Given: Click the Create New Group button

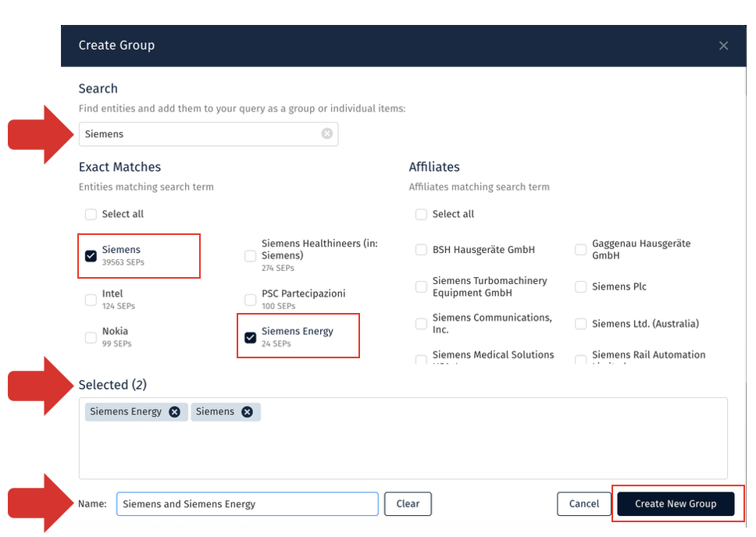Looking at the screenshot, I should tap(676, 503).
